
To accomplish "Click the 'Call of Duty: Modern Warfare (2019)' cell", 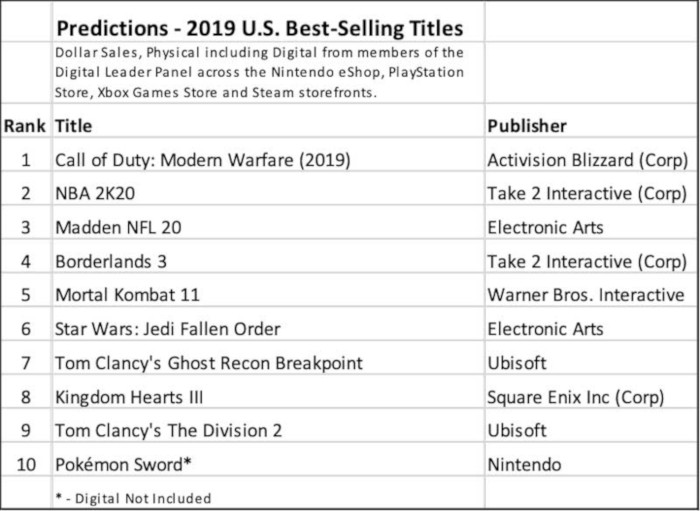I will click(203, 160).
